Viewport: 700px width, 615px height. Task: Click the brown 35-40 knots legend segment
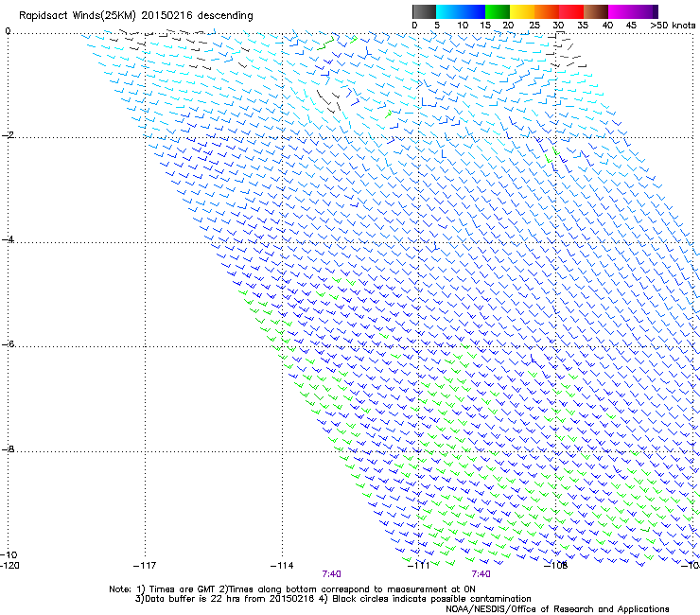(x=596, y=11)
